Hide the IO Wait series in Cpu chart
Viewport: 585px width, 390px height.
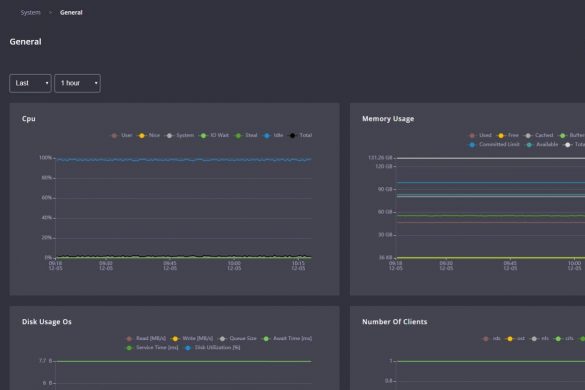coord(214,135)
